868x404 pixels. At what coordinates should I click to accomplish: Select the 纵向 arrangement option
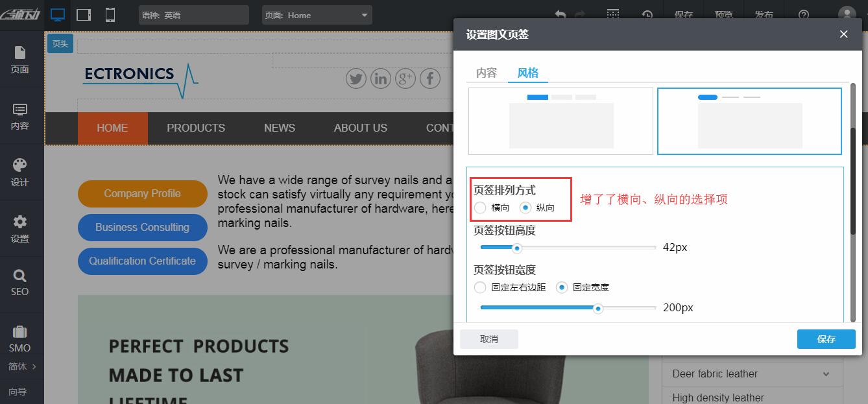[525, 208]
